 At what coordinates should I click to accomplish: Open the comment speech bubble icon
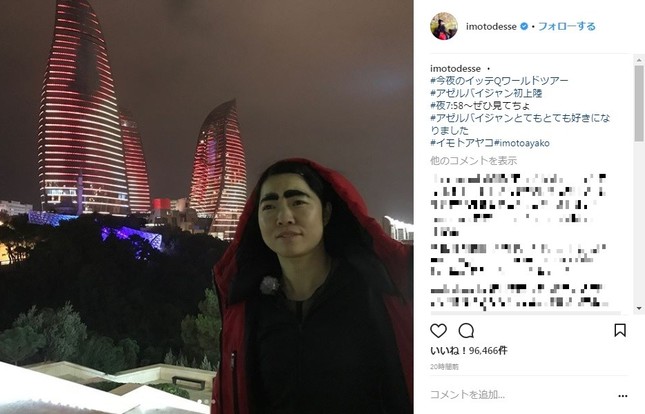[466, 330]
